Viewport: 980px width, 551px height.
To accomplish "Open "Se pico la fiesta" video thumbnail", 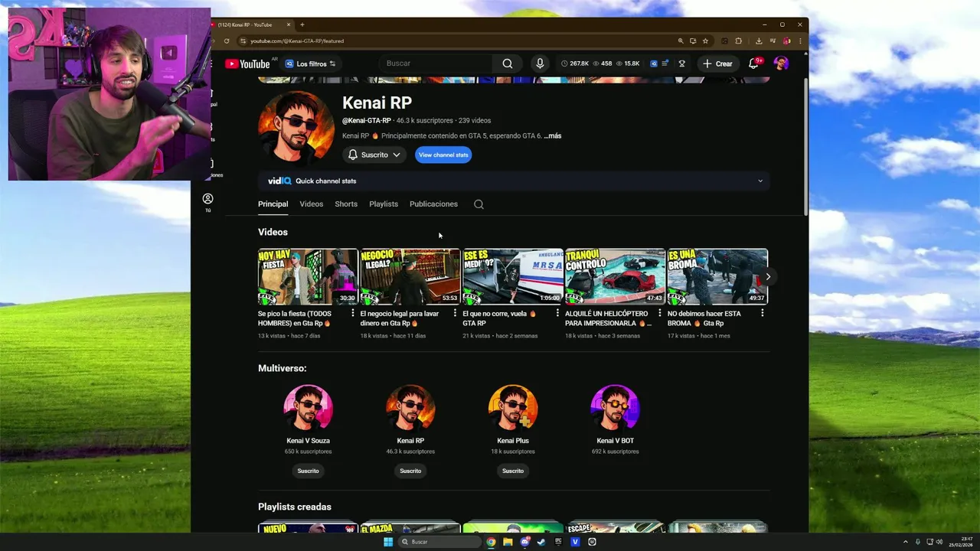I will click(x=308, y=276).
